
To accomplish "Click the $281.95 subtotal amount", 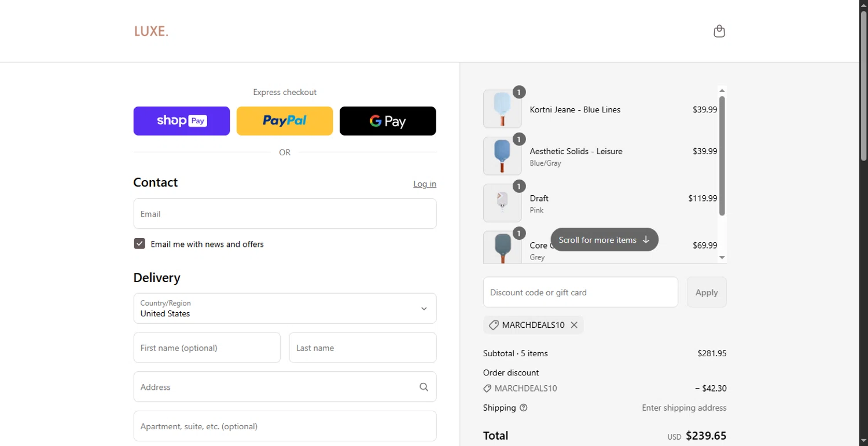I will 712,353.
